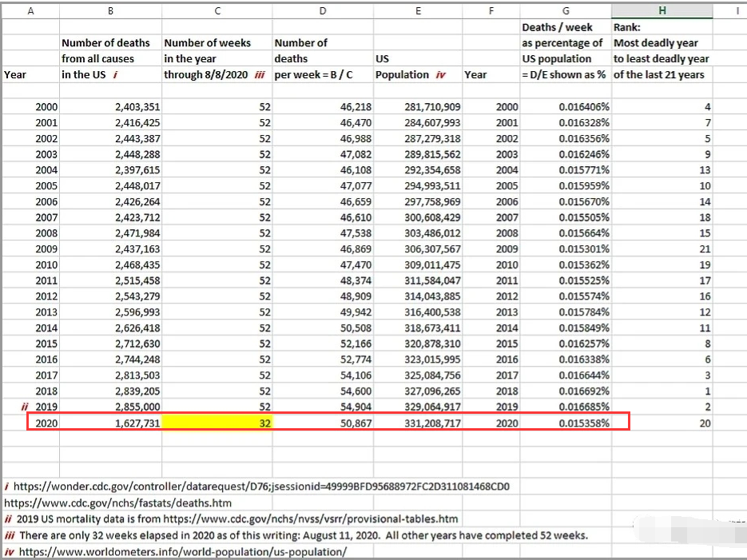This screenshot has width=747, height=560.
Task: Select column G header
Action: click(566, 10)
